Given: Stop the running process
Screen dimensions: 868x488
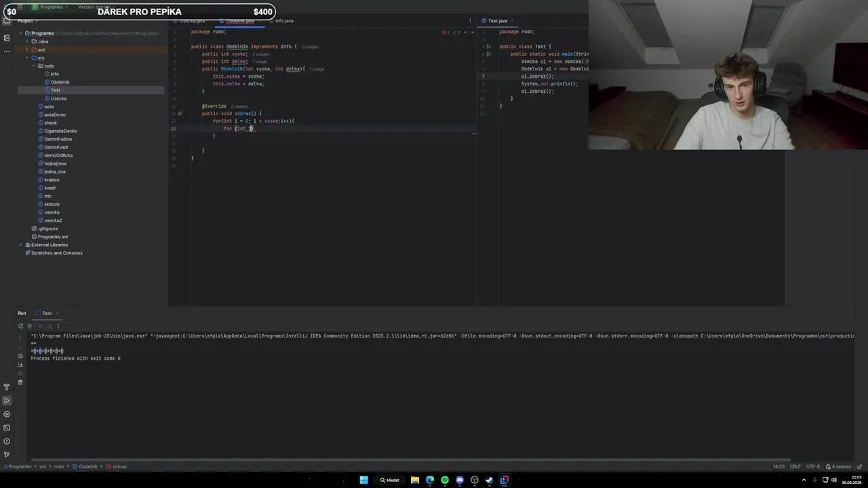Looking at the screenshot, I should pyautogui.click(x=29, y=326).
